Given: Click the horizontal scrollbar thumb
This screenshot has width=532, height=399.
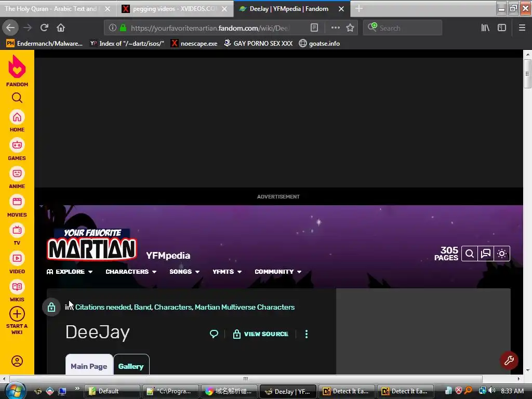Looking at the screenshot, I should [x=246, y=379].
